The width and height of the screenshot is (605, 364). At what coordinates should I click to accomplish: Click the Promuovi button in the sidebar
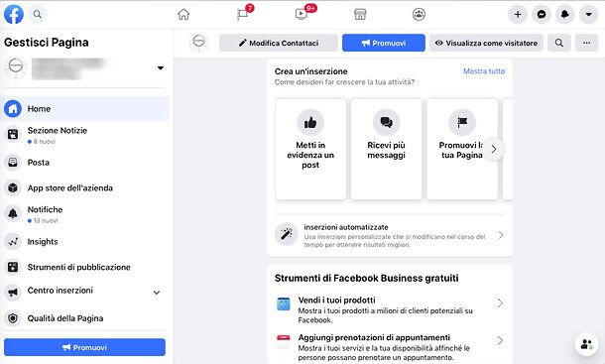[x=84, y=347]
